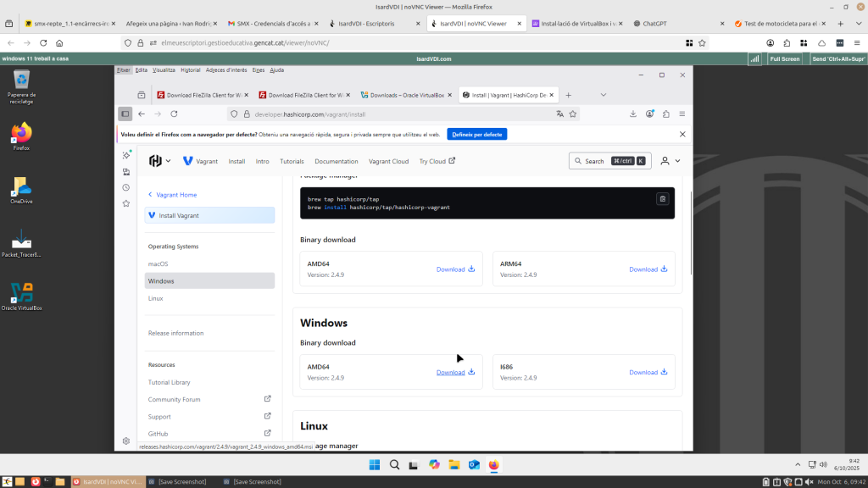This screenshot has height=488, width=868.
Task: Open the Tutorials navigation item
Action: [292, 161]
